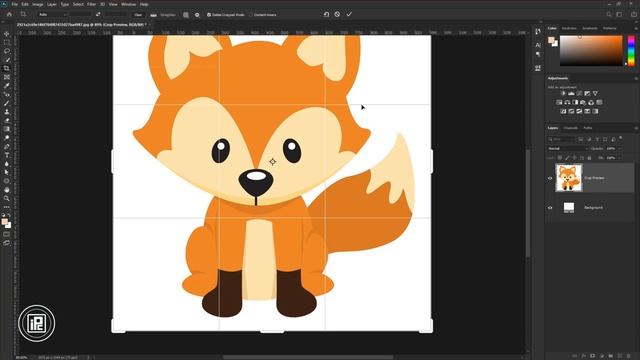
Task: Open the Crop tool preset picker
Action: coord(24,14)
